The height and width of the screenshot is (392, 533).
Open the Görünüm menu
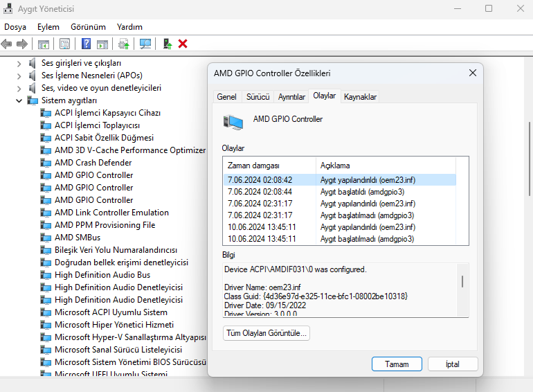click(88, 27)
